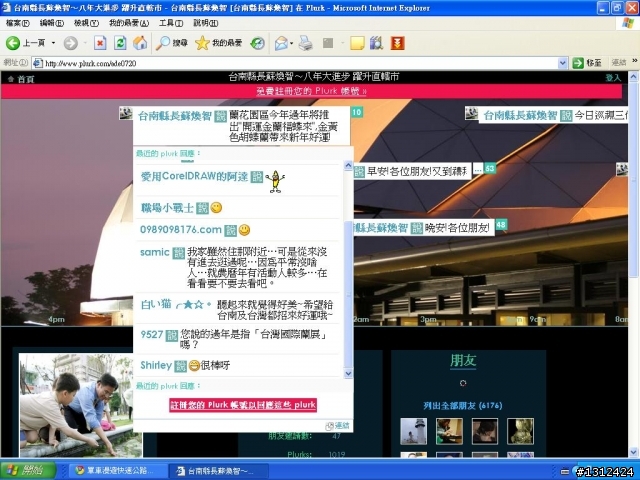This screenshot has width=640, height=480.
Task: Refresh the page with the green arrows icon
Action: click(120, 43)
